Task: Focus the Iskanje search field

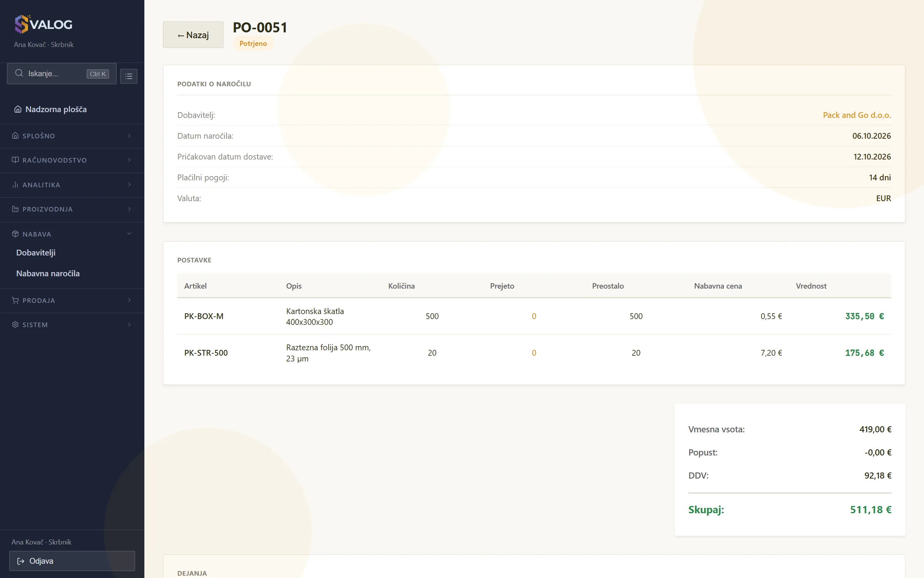Action: point(62,74)
